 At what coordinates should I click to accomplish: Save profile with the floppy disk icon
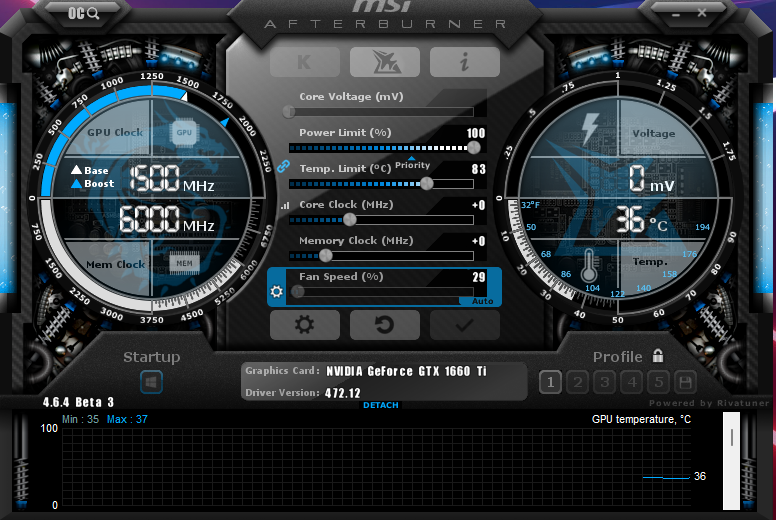click(685, 382)
